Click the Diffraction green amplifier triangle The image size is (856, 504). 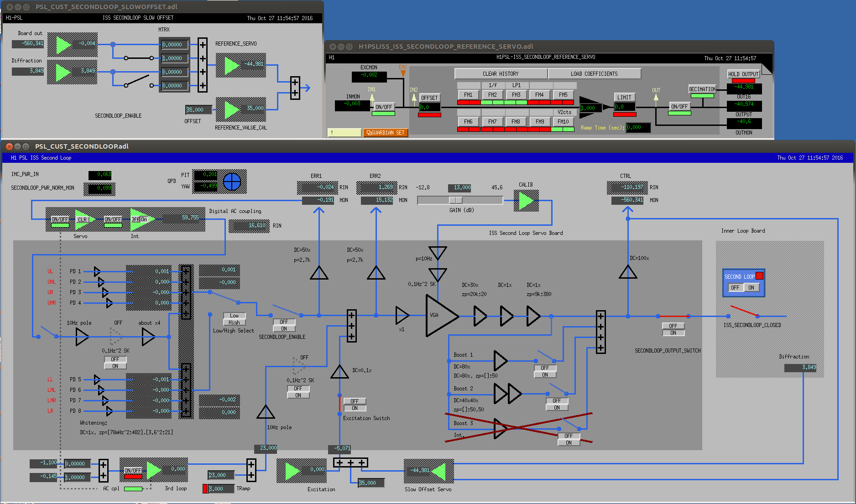pos(63,72)
